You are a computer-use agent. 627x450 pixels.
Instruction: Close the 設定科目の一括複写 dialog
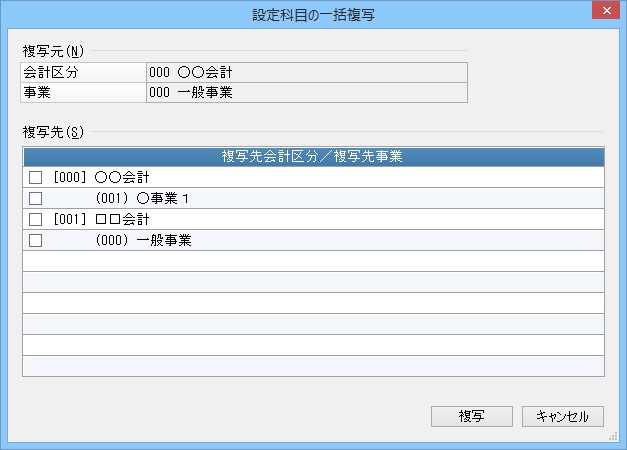[x=606, y=10]
